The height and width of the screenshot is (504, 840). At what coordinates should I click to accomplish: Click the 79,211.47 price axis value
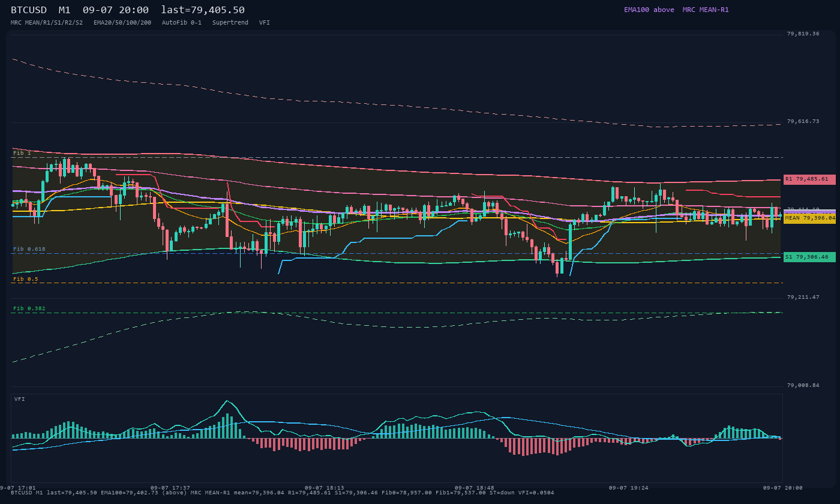[x=803, y=297]
